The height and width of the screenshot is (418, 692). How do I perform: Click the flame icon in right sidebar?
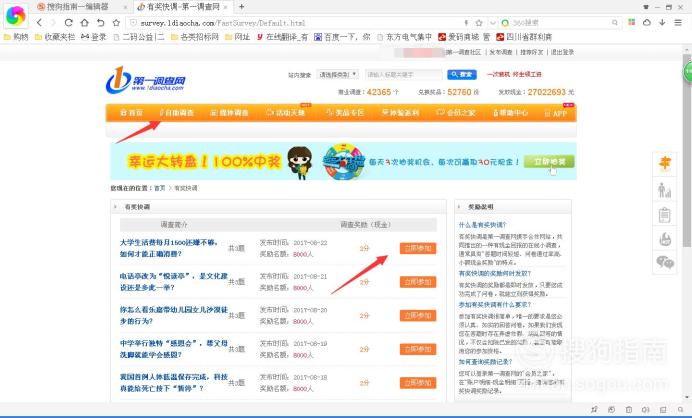click(x=665, y=239)
